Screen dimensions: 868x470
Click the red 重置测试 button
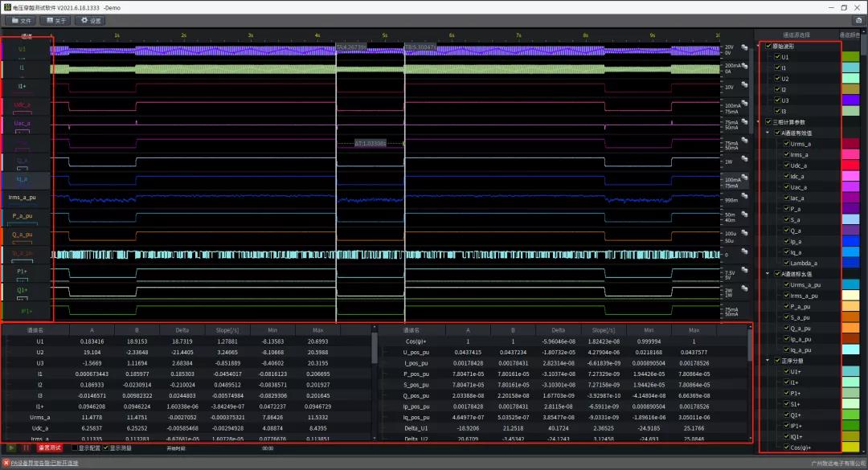(50, 448)
